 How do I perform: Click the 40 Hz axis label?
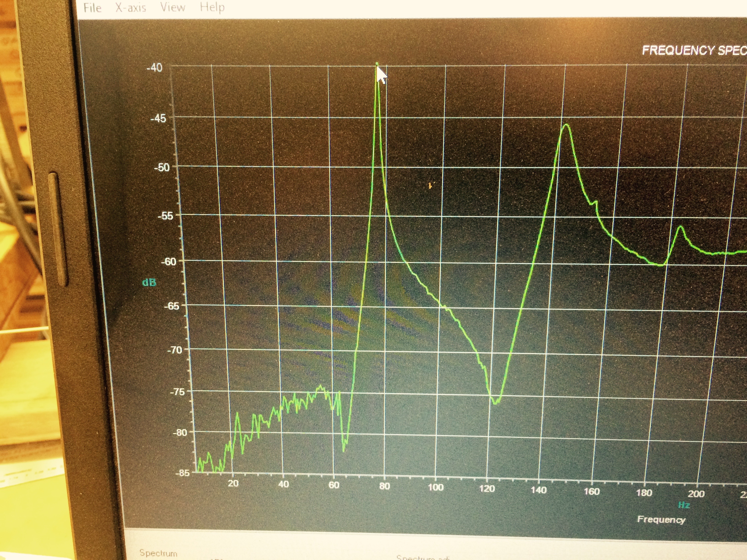coord(283,484)
